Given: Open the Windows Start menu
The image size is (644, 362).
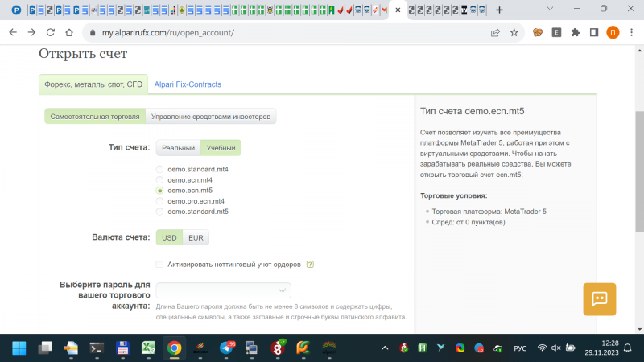Looking at the screenshot, I should [x=19, y=348].
